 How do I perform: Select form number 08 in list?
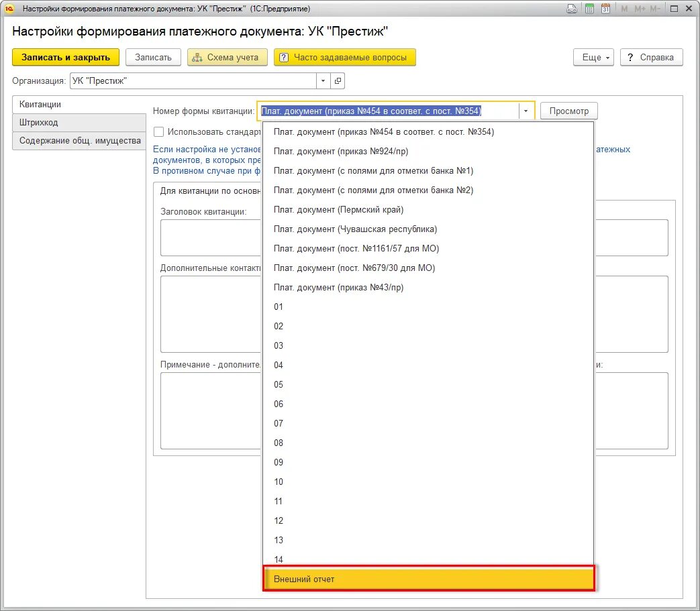point(429,443)
